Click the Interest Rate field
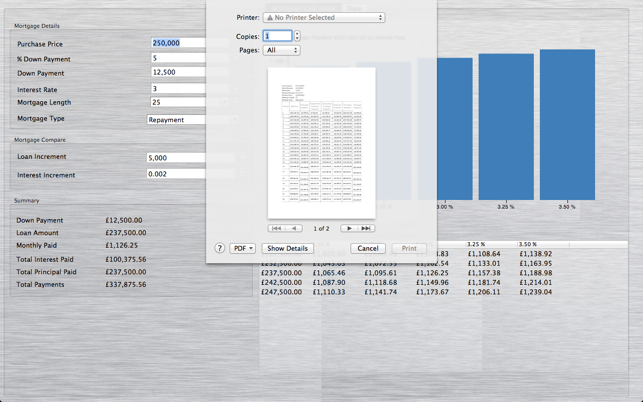 tap(178, 88)
